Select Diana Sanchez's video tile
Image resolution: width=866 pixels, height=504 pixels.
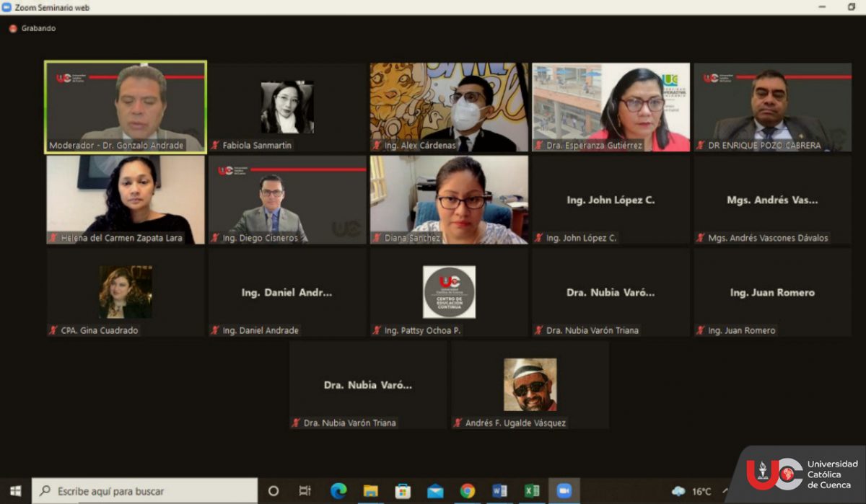pos(449,200)
